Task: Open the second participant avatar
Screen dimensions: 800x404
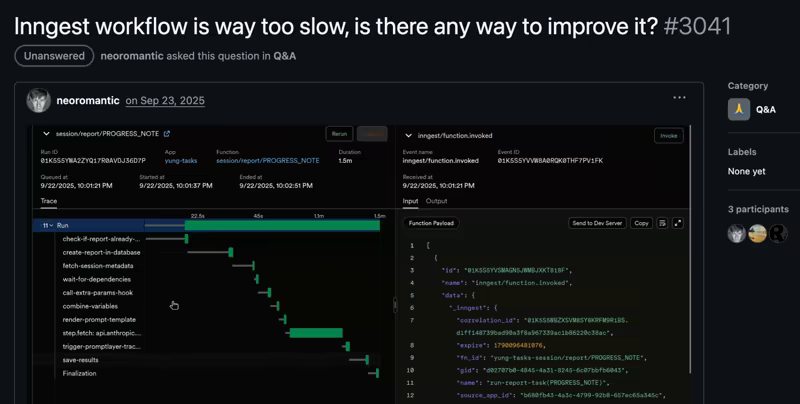Action: pyautogui.click(x=757, y=233)
